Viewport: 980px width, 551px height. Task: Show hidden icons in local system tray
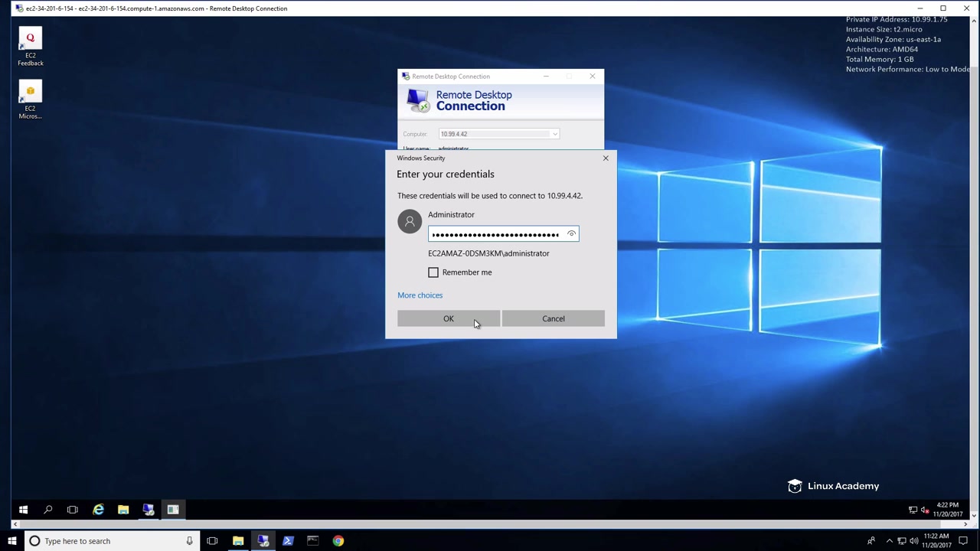889,541
